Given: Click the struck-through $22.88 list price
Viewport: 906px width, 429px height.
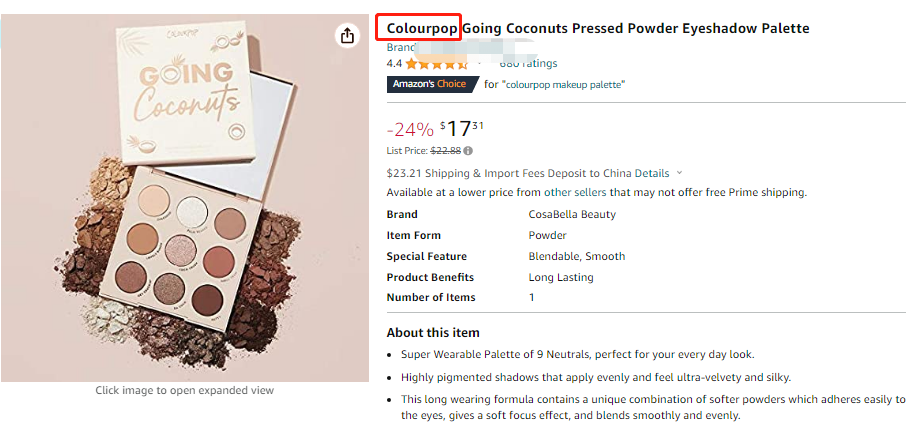Looking at the screenshot, I should [445, 151].
